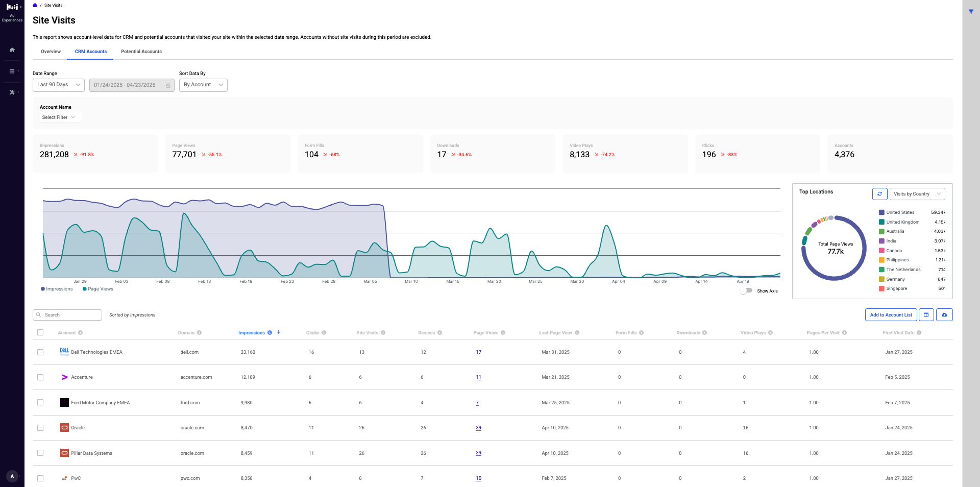Open Accenture's page views link 11
Viewport: 980px width, 487px height.
point(478,377)
